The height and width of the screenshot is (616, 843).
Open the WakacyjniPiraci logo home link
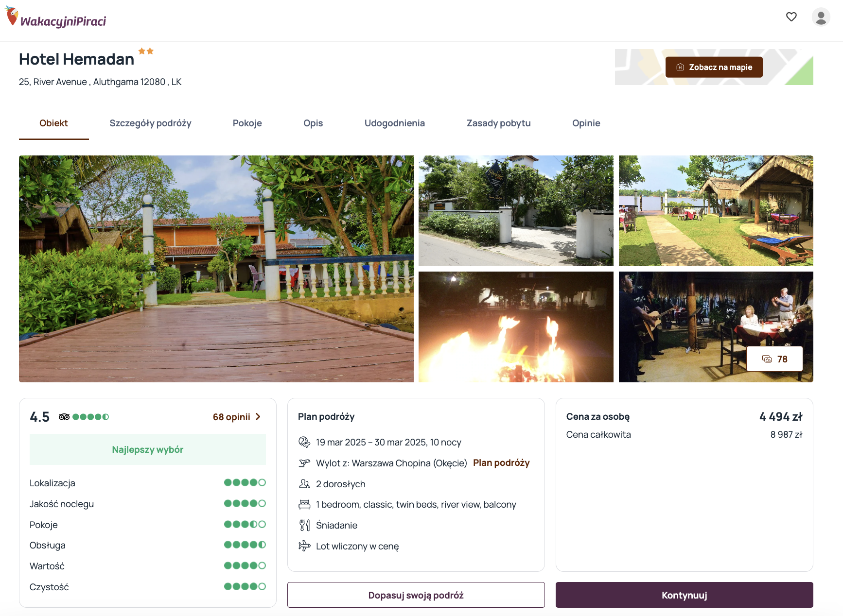55,17
